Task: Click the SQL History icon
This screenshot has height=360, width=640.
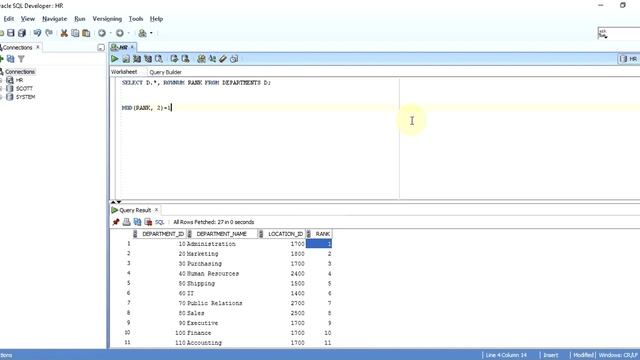Action: [x=234, y=59]
